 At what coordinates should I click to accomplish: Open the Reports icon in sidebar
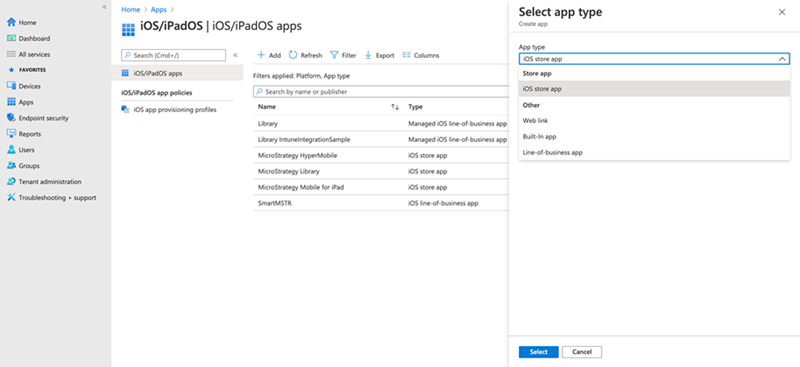tap(11, 134)
